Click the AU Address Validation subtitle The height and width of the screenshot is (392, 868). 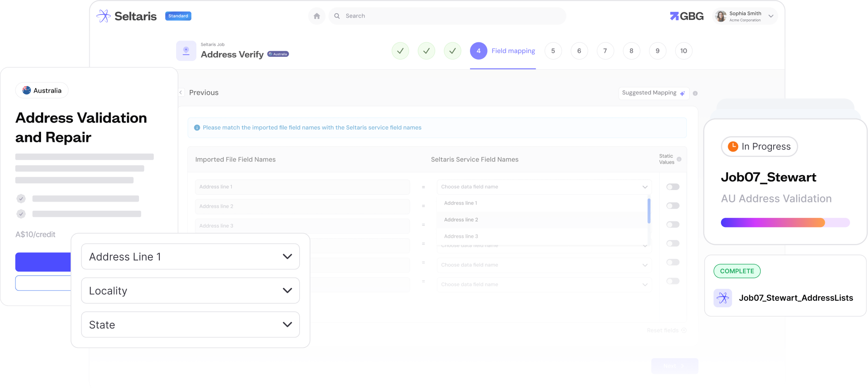click(x=776, y=199)
